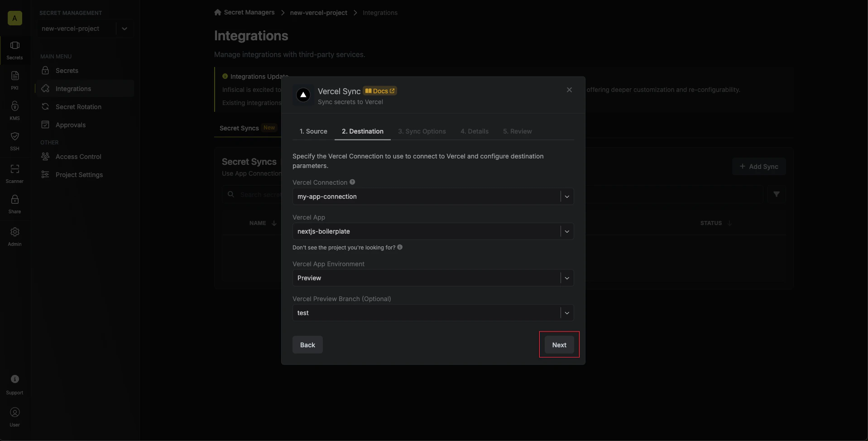The image size is (868, 441).
Task: Click the Vercel Connection help icon
Action: click(352, 182)
